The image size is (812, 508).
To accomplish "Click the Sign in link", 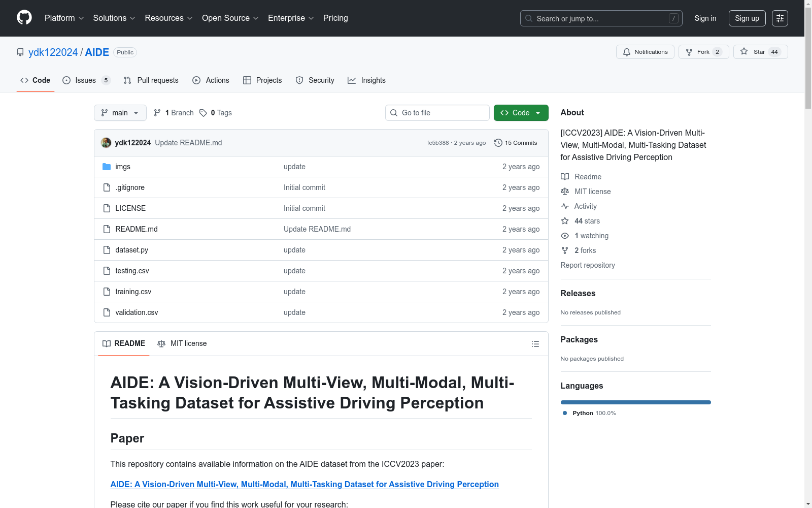I will click(705, 18).
